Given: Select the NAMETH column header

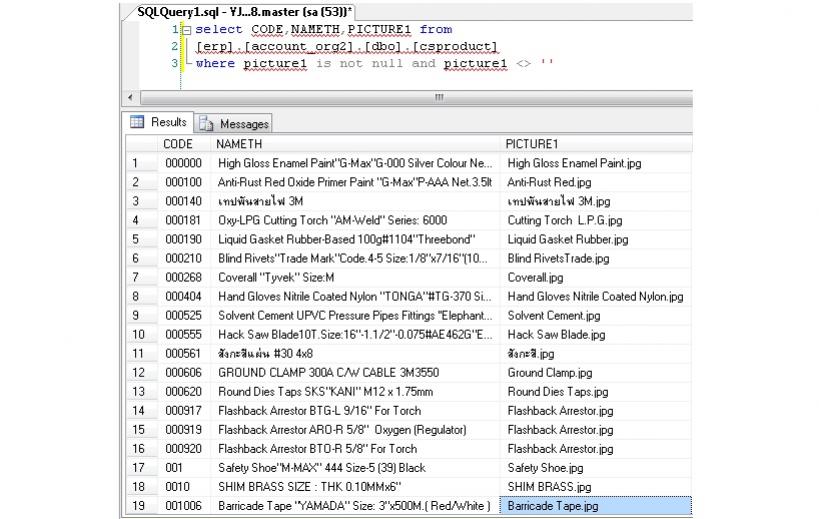Looking at the screenshot, I should (x=355, y=144).
